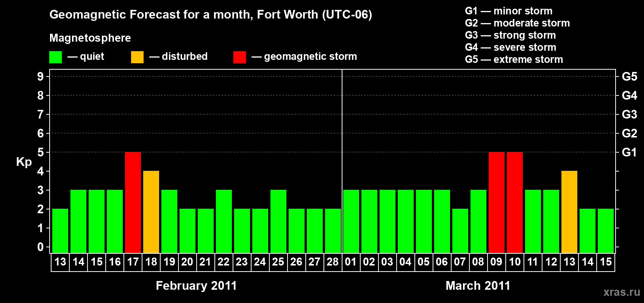The height and width of the screenshot is (303, 644).
Task: Click the 'G4 — severe storm' legend line
Action: coord(511,47)
